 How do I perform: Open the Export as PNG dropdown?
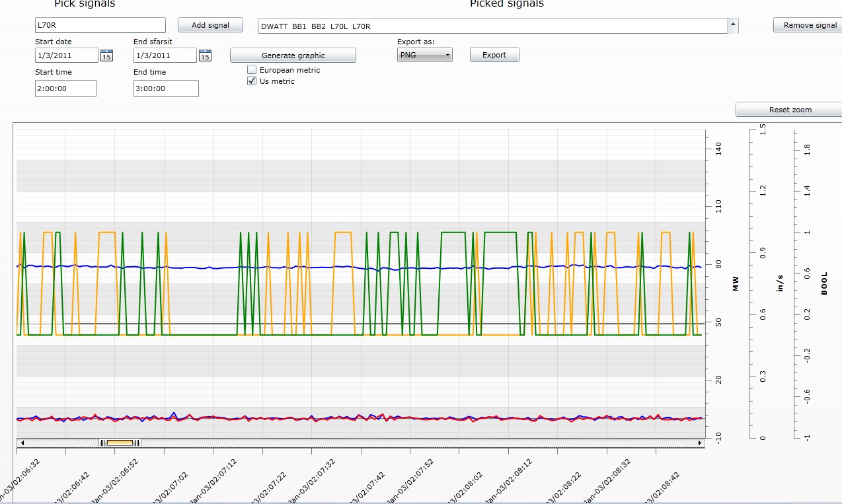[x=424, y=55]
